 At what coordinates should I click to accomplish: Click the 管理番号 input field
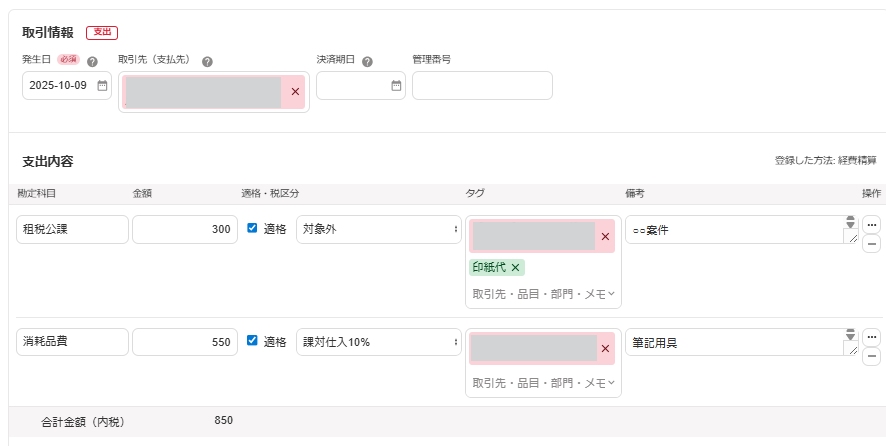tap(482, 86)
